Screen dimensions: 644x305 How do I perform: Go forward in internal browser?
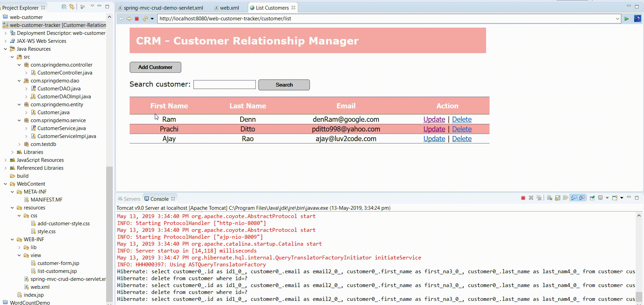(129, 19)
